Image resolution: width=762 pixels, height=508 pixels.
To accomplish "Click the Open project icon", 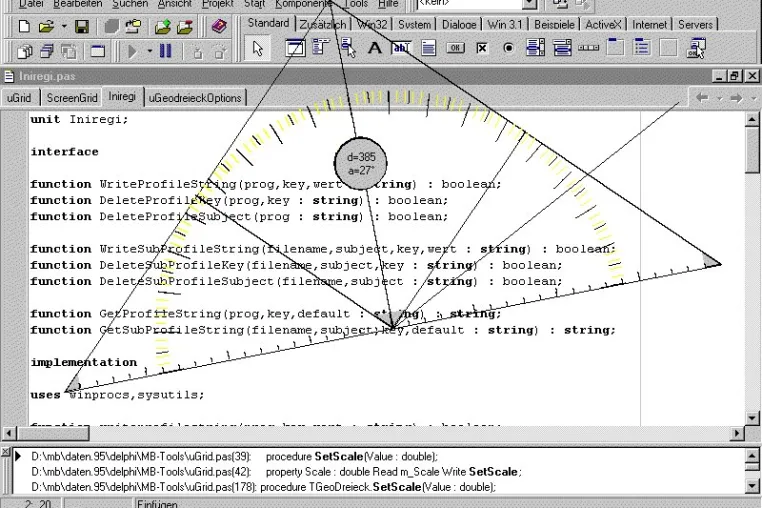I will click(x=133, y=26).
